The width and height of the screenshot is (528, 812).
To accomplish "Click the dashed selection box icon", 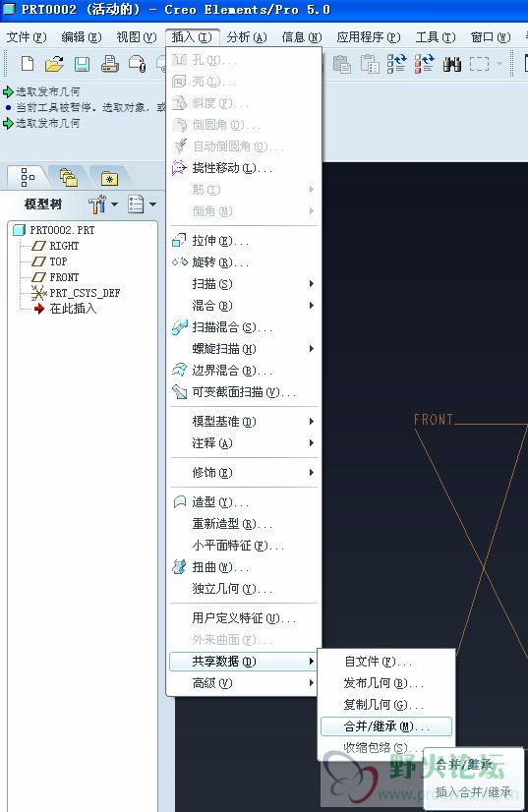I will coord(479,64).
